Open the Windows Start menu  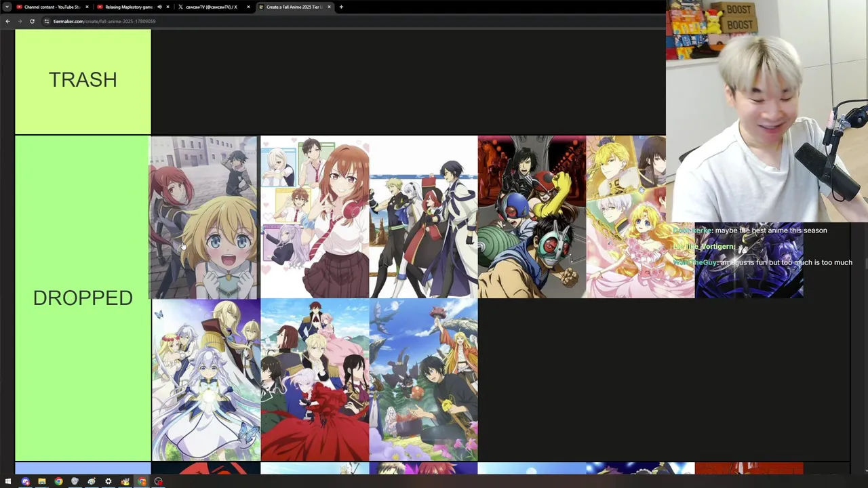(8, 481)
